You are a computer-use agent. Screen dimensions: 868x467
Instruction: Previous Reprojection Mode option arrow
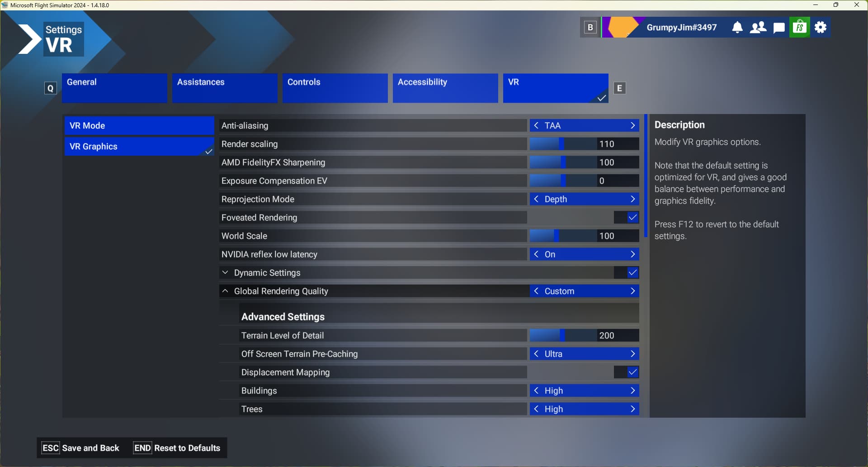click(x=536, y=199)
